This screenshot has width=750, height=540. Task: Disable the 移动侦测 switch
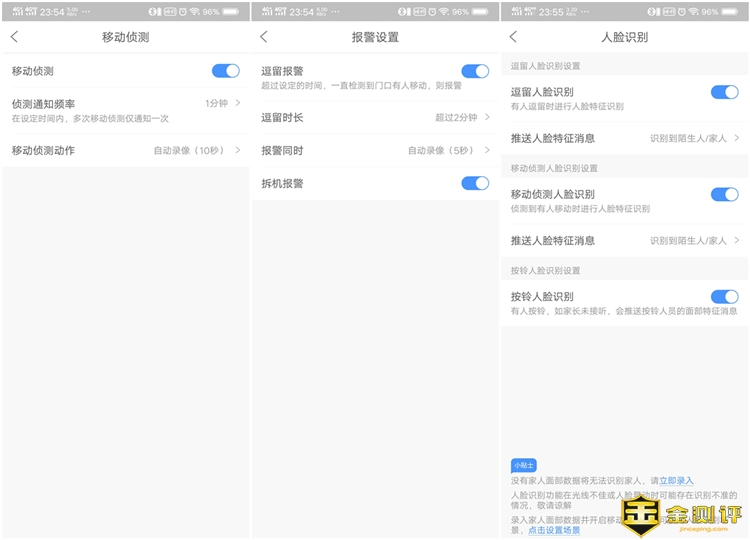(225, 71)
